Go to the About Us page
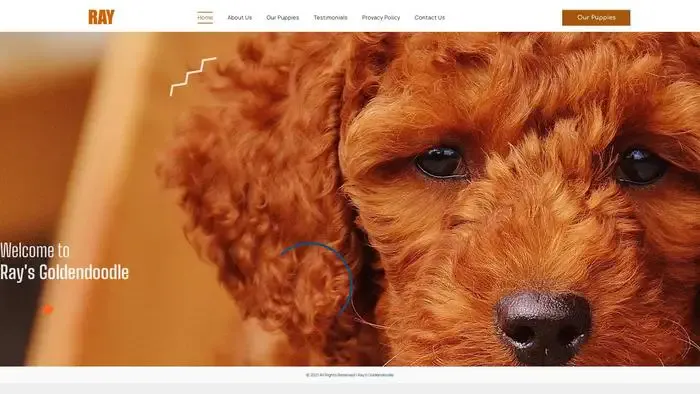Screen dimensions: 700x394 click(x=240, y=17)
